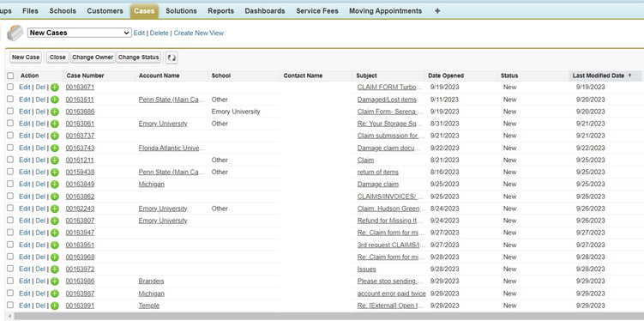Switch to the Customers tab
The image size is (644, 321).
[105, 11]
